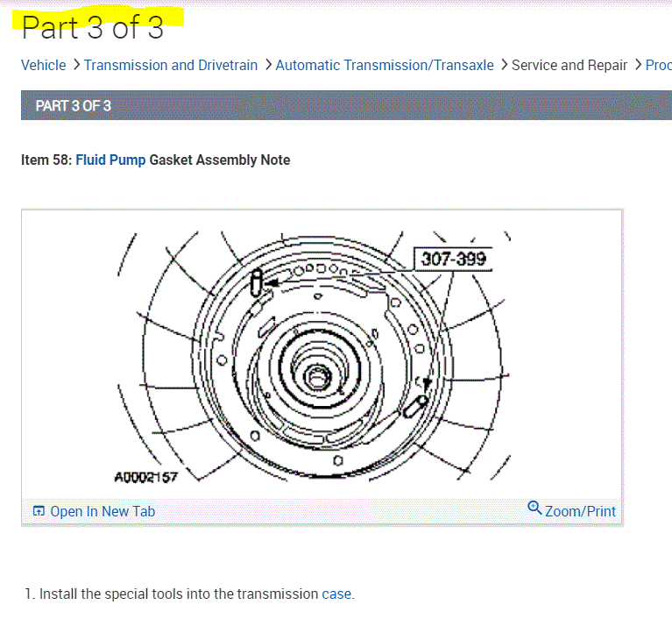Click Open In New Tab link

tap(103, 511)
